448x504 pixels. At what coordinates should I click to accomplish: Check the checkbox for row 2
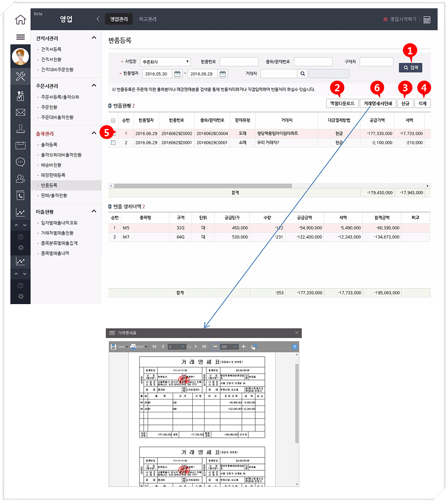pos(113,143)
